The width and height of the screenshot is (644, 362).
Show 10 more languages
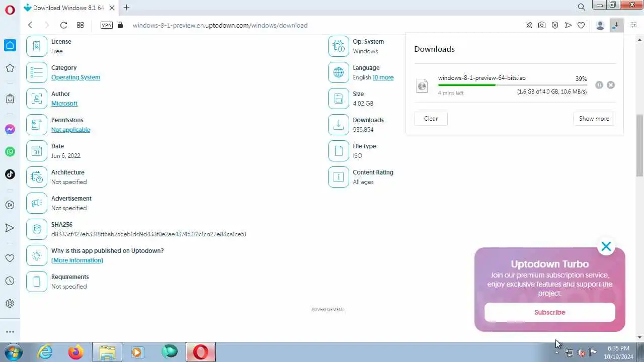[x=383, y=77]
